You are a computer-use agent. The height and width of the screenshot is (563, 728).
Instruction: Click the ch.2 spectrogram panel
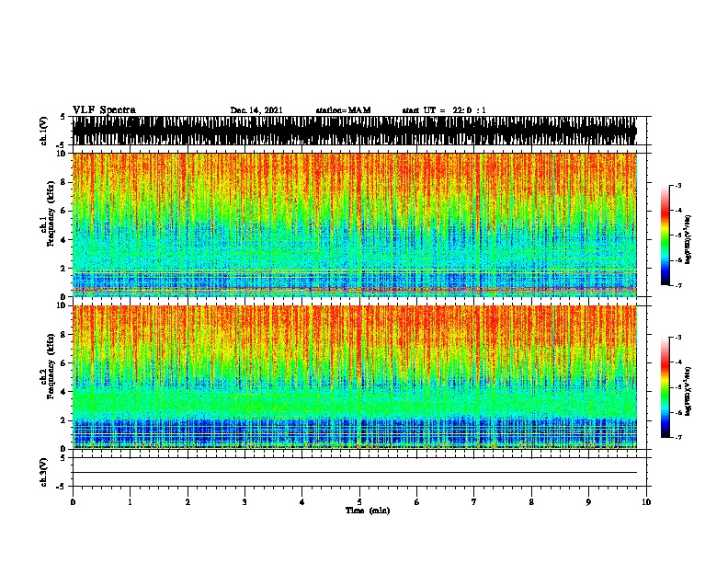click(x=355, y=377)
